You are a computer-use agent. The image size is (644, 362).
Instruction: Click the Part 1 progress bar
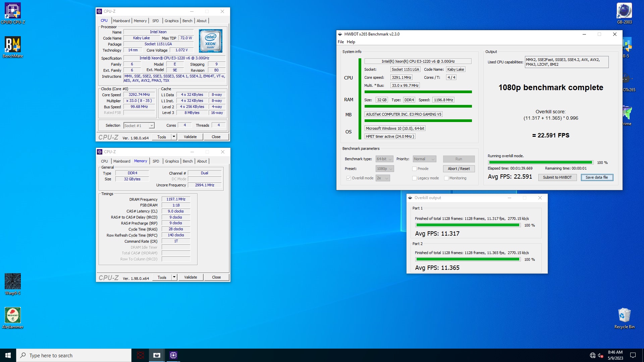pyautogui.click(x=468, y=225)
